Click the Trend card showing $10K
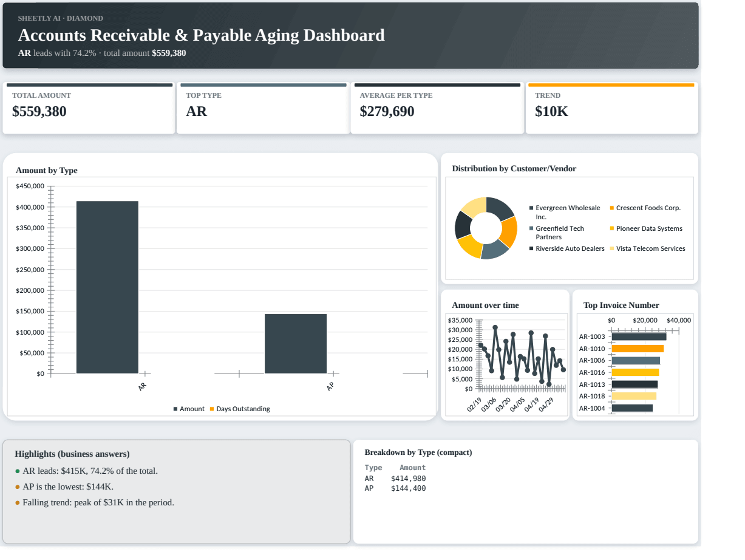The height and width of the screenshot is (560, 745). (611, 108)
